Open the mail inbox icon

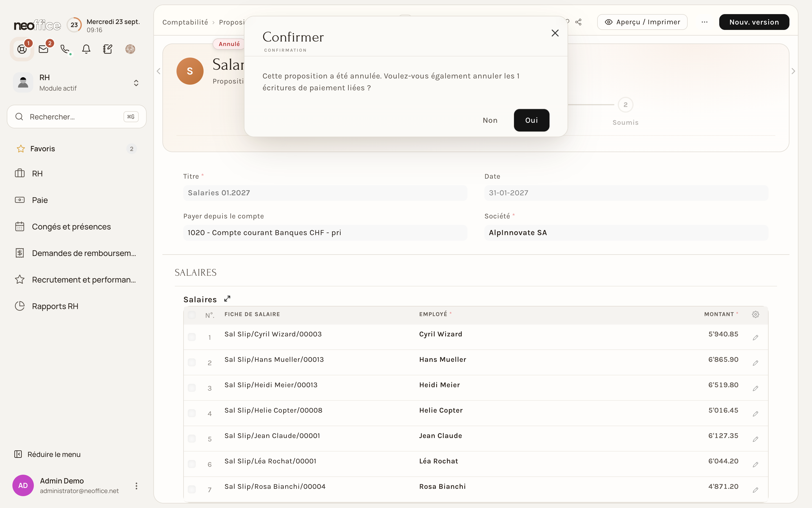tap(44, 49)
